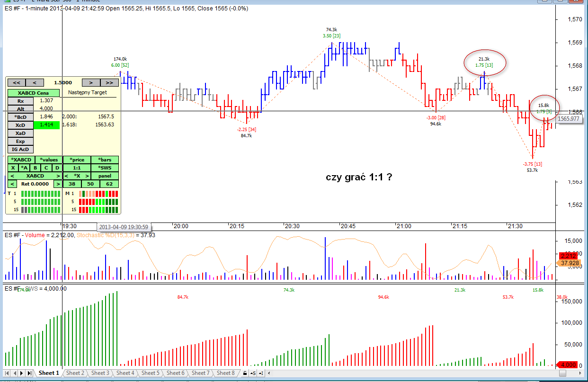The width and height of the screenshot is (588, 382).
Task: Click the IG AcD button
Action: point(20,149)
